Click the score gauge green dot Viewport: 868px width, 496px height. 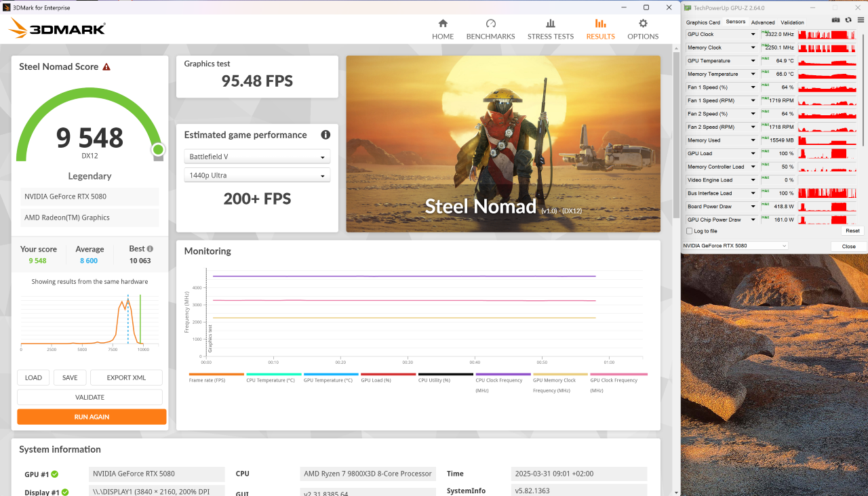[158, 149]
